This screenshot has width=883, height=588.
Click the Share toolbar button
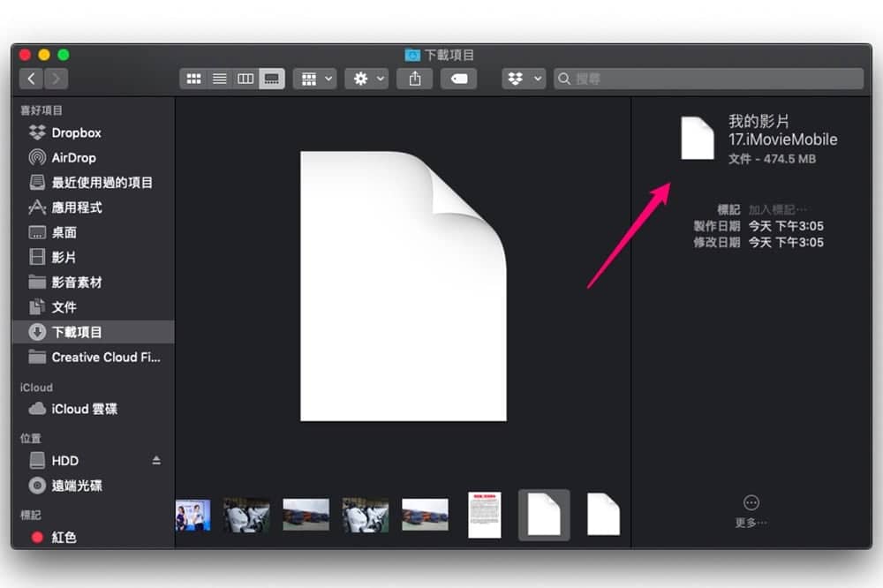(415, 79)
